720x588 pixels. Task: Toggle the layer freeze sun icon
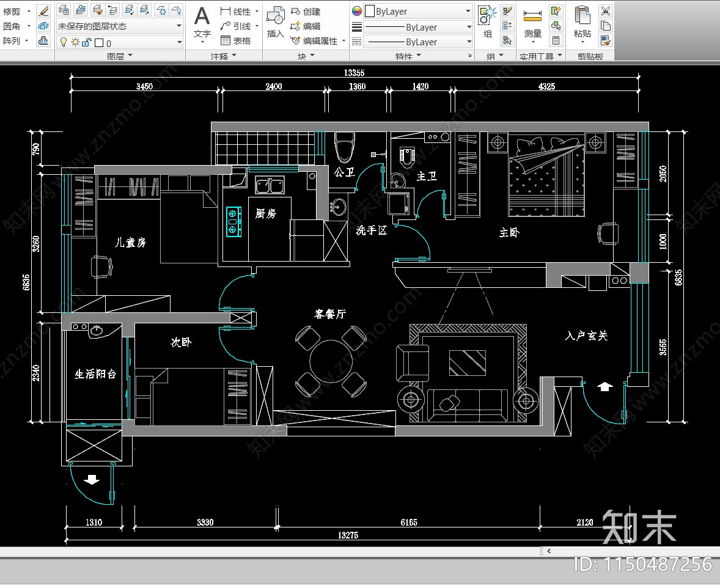tap(75, 42)
